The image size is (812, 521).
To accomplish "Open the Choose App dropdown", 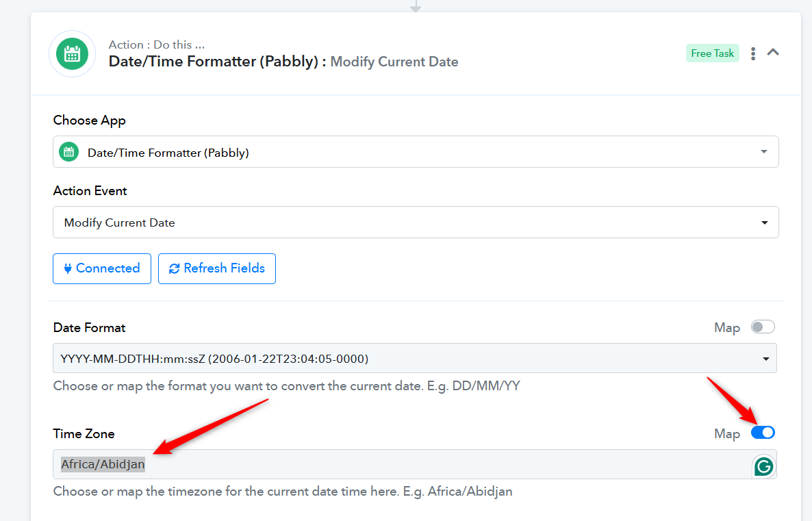I will (416, 152).
